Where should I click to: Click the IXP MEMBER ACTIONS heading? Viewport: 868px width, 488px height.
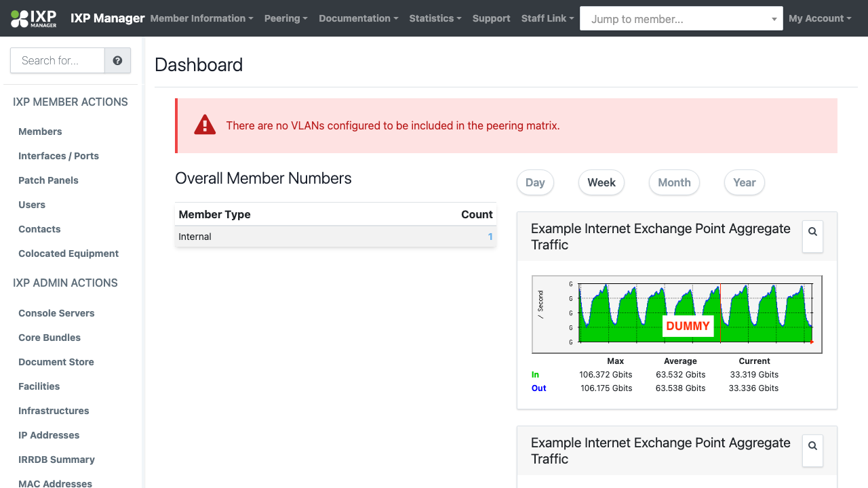coord(71,102)
